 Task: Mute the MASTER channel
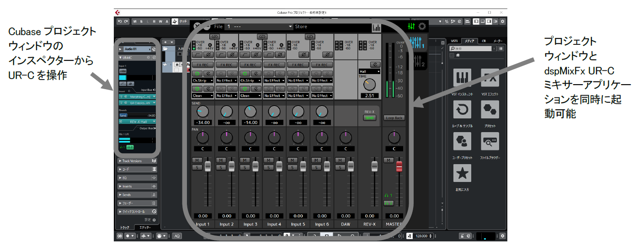(x=389, y=160)
